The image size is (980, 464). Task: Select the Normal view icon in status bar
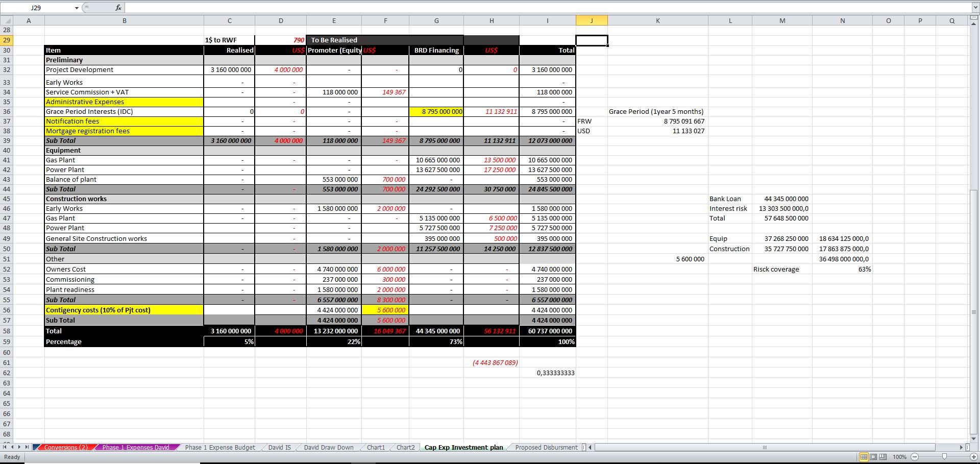(864, 457)
